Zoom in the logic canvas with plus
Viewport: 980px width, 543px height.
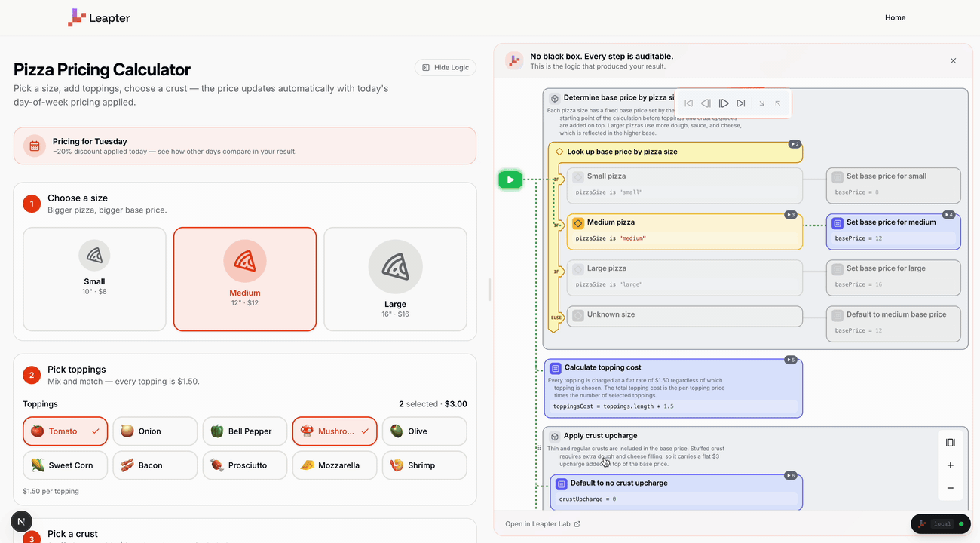click(950, 465)
